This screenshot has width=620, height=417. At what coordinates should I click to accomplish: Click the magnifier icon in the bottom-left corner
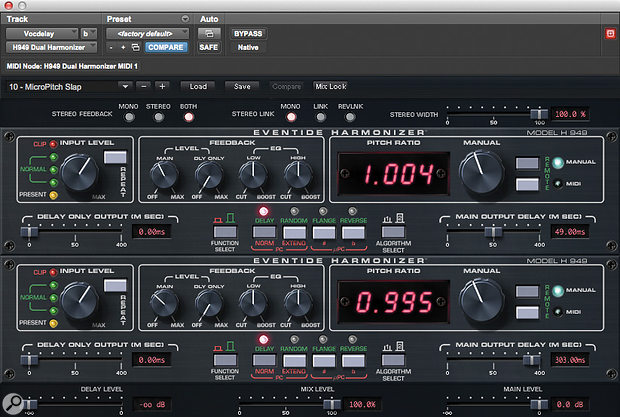(13, 404)
